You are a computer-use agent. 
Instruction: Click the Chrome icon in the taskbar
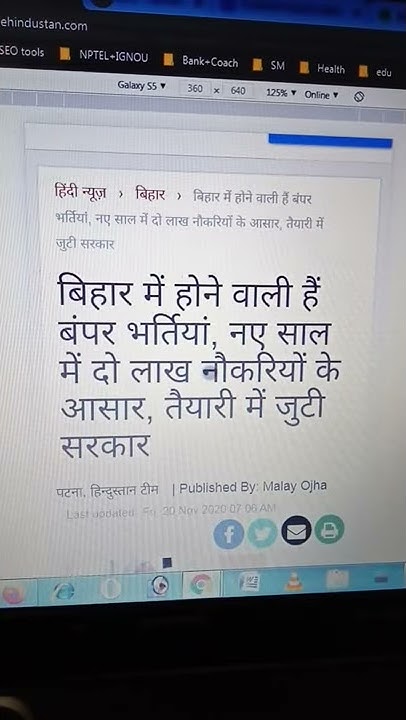pos(201,584)
